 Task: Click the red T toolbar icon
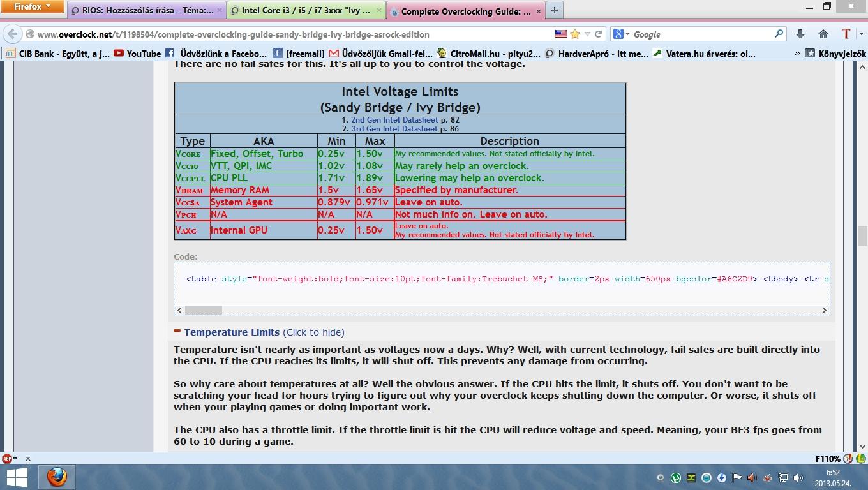[846, 34]
